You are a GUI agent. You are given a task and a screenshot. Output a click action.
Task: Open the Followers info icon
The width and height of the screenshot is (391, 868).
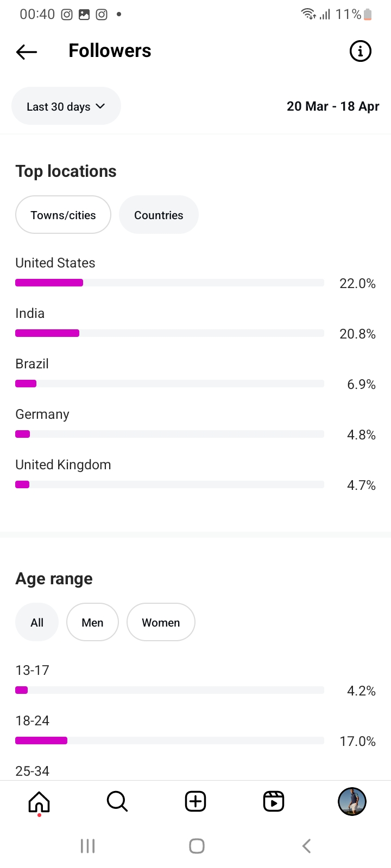click(x=360, y=52)
